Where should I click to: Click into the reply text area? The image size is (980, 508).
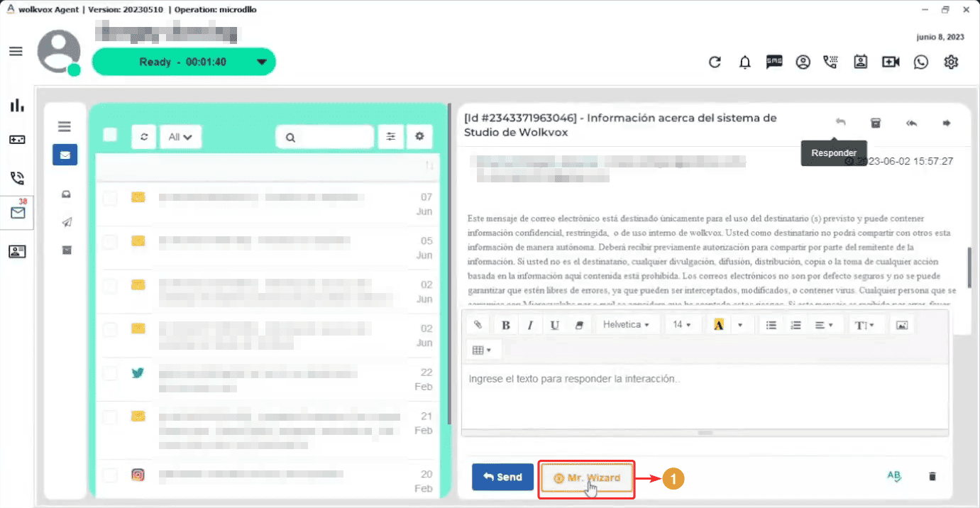[705, 397]
